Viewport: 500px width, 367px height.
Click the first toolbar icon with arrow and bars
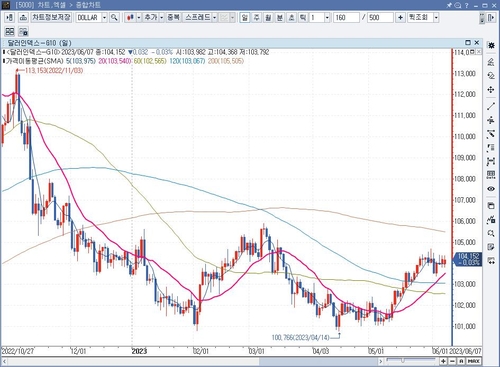pos(10,18)
